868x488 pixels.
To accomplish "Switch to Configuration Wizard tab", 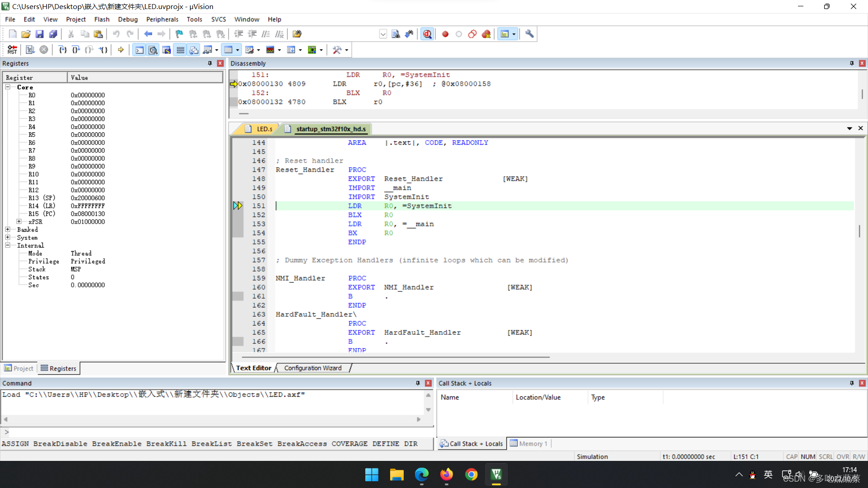I will coord(312,368).
